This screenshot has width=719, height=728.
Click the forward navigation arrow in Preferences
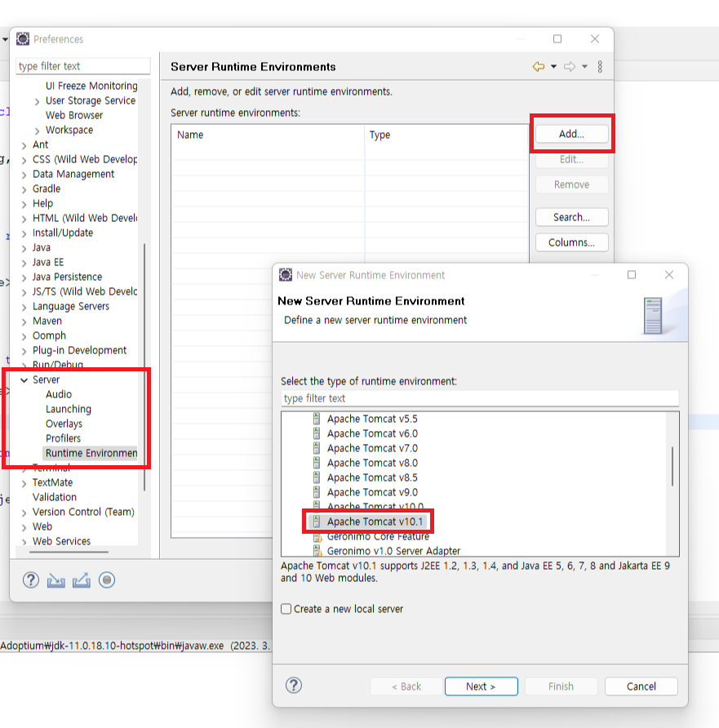point(570,66)
